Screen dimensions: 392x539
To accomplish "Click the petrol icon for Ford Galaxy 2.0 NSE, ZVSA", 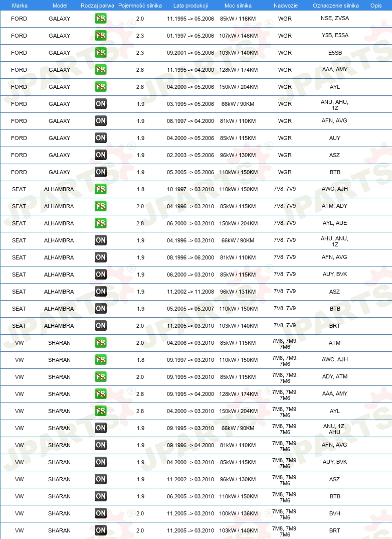I will pyautogui.click(x=101, y=19).
